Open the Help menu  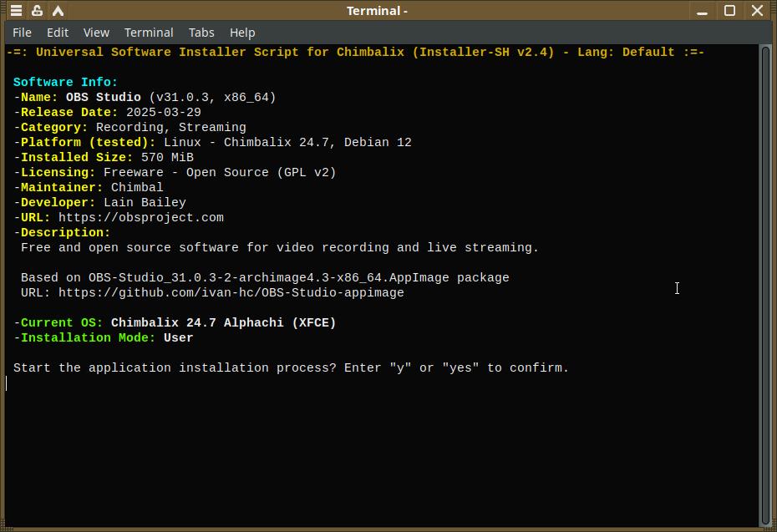click(x=242, y=33)
